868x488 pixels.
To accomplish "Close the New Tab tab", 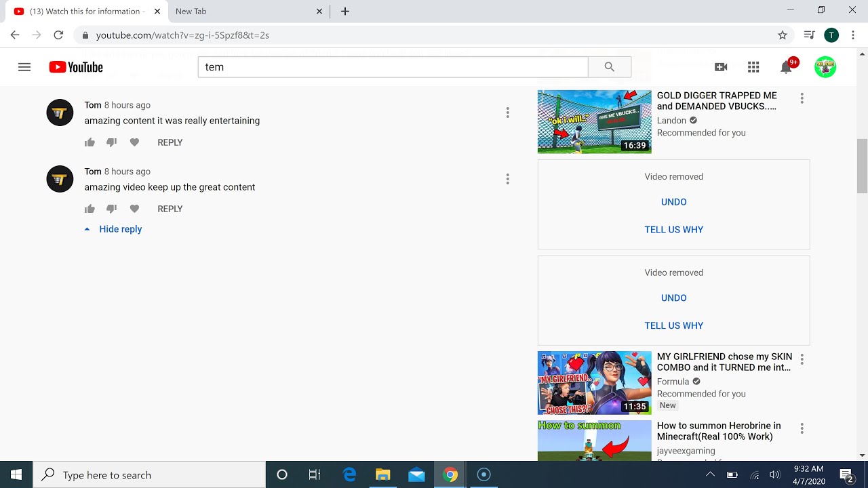I will [x=319, y=12].
